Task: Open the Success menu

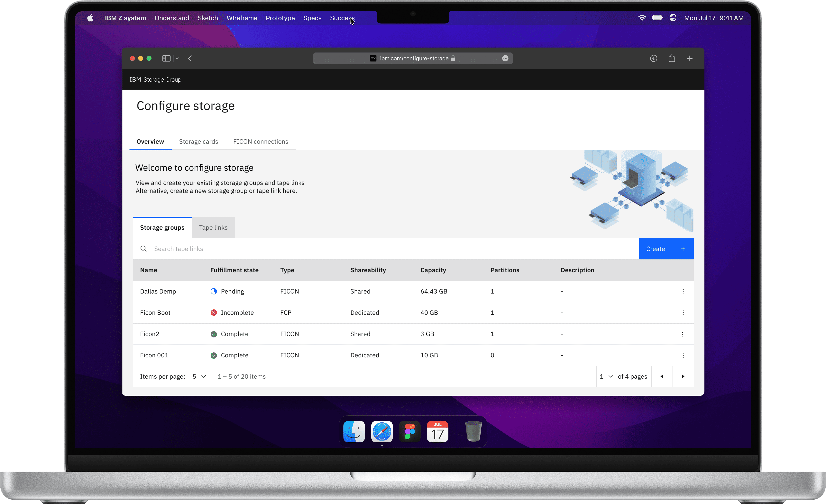Action: click(x=342, y=18)
